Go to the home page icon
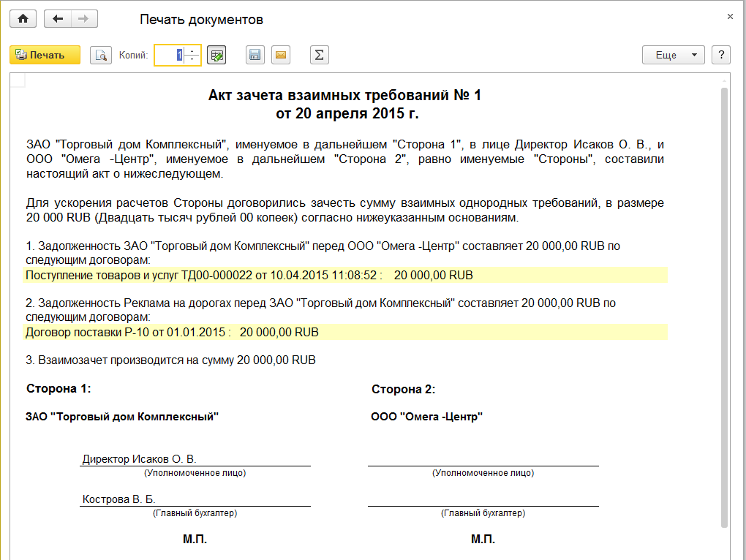Screen dimensions: 746x560 point(23,19)
